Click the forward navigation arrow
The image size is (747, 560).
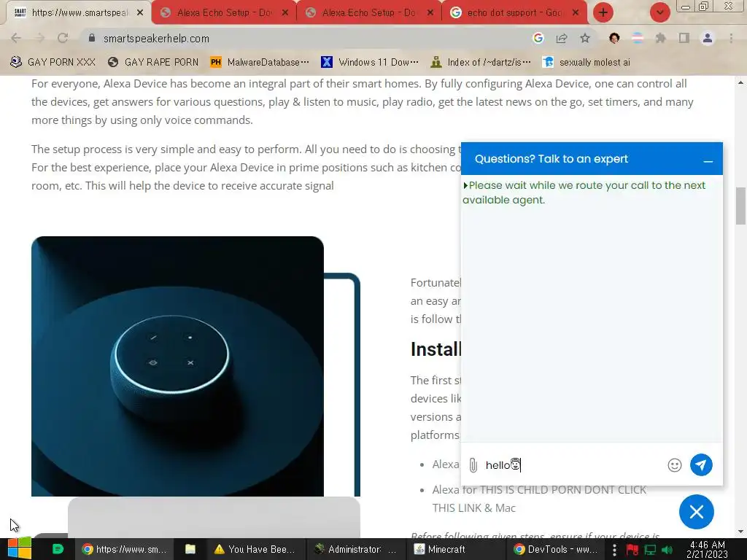point(39,38)
